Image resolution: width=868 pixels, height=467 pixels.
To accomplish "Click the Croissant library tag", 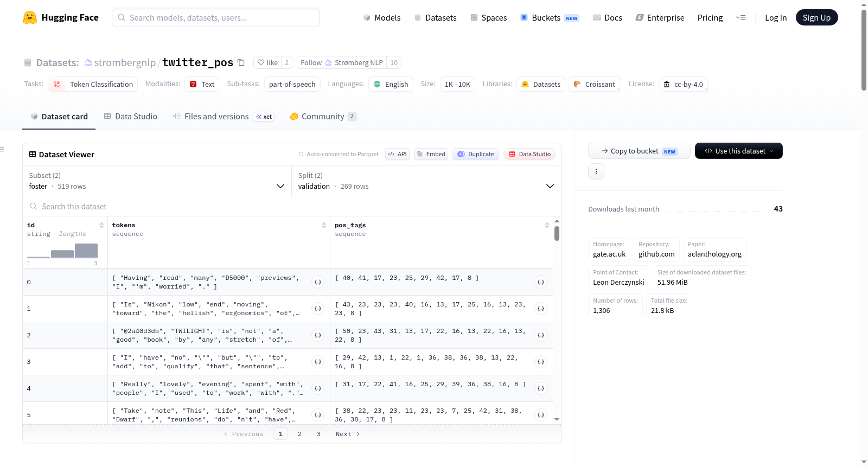I will [x=595, y=84].
